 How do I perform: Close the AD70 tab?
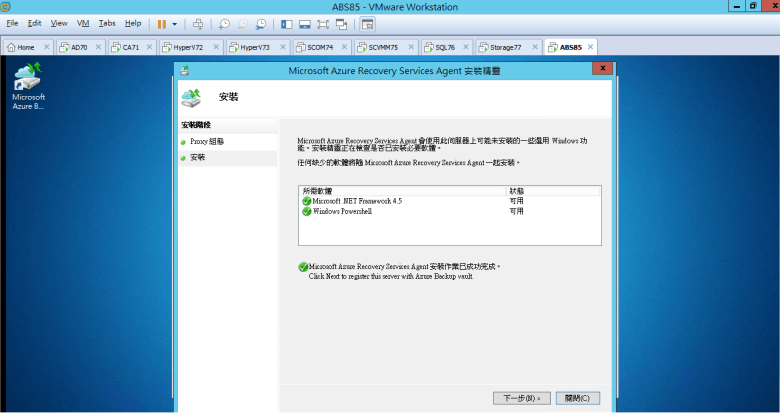pyautogui.click(x=98, y=47)
